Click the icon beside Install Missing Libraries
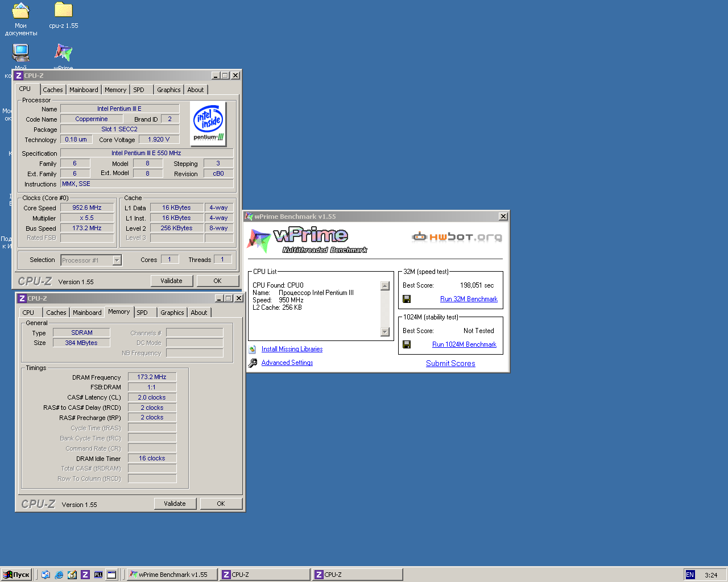 click(x=253, y=349)
